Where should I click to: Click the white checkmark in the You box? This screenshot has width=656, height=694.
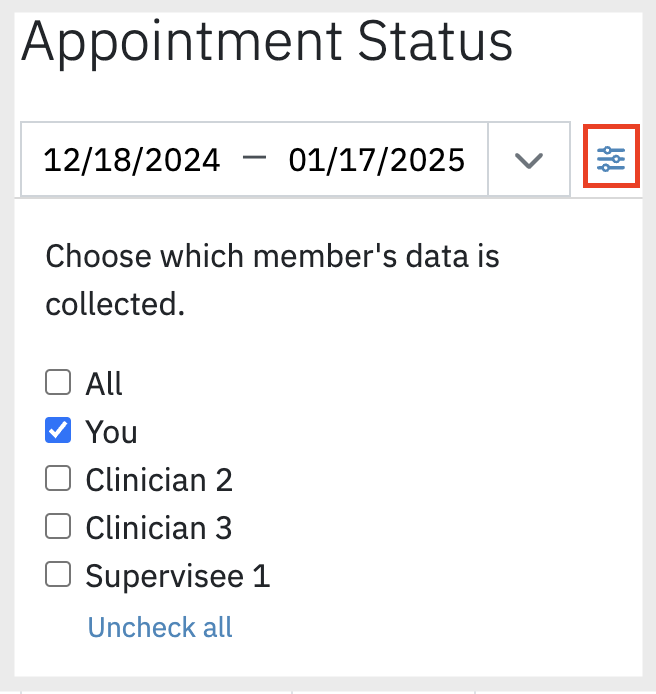coord(58,430)
